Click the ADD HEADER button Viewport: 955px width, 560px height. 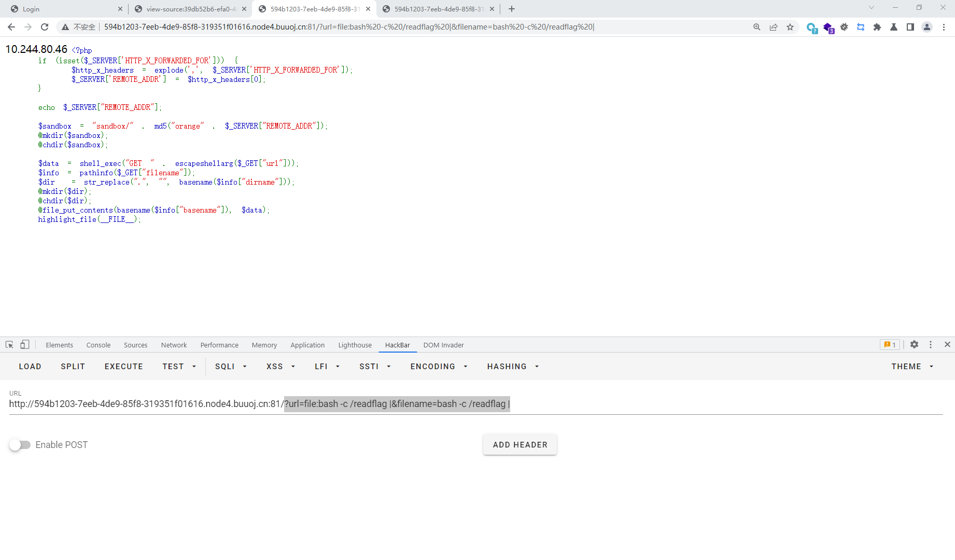(520, 445)
